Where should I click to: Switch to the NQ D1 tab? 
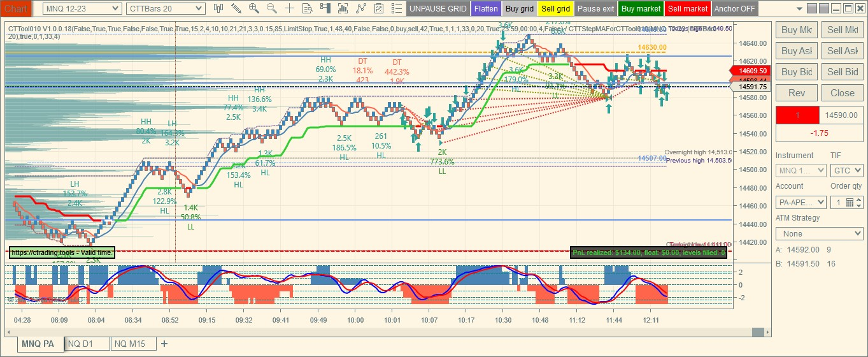(x=80, y=344)
